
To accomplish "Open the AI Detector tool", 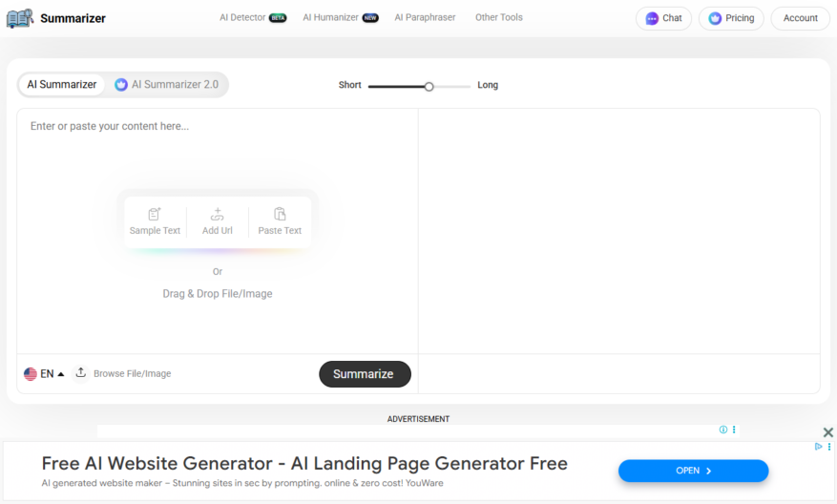I will (253, 17).
